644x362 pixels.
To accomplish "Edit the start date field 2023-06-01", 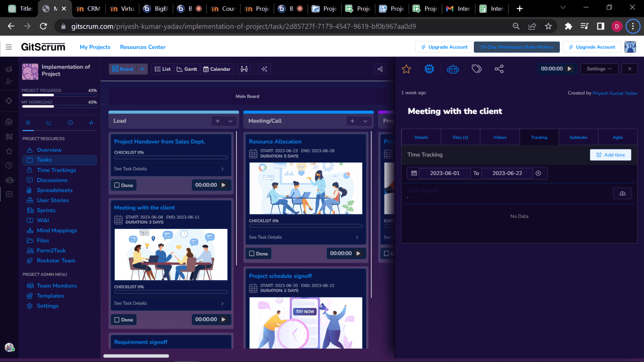I will click(445, 173).
